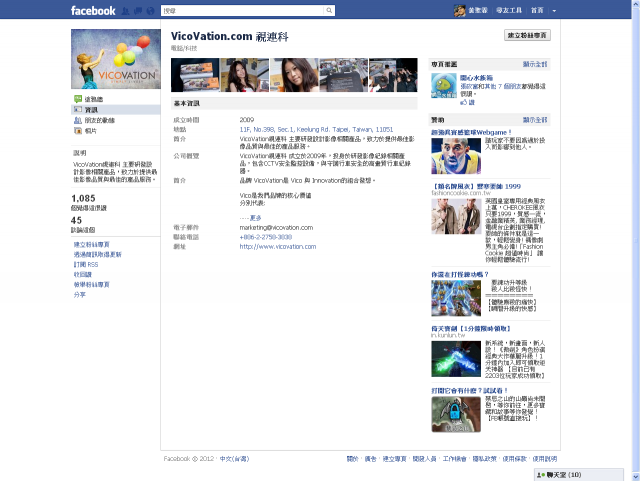Image resolution: width=640 pixels, height=481 pixels.
Task: Click the 分享 share link
Action: (80, 294)
